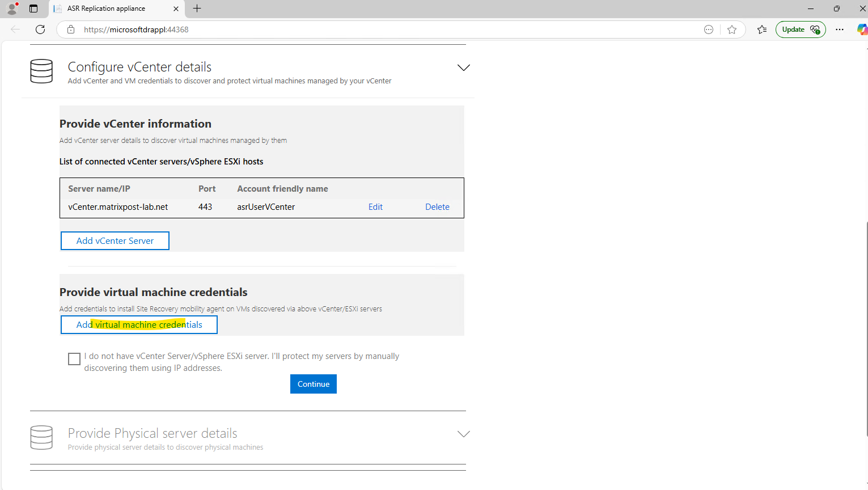Click the Port column header

207,189
